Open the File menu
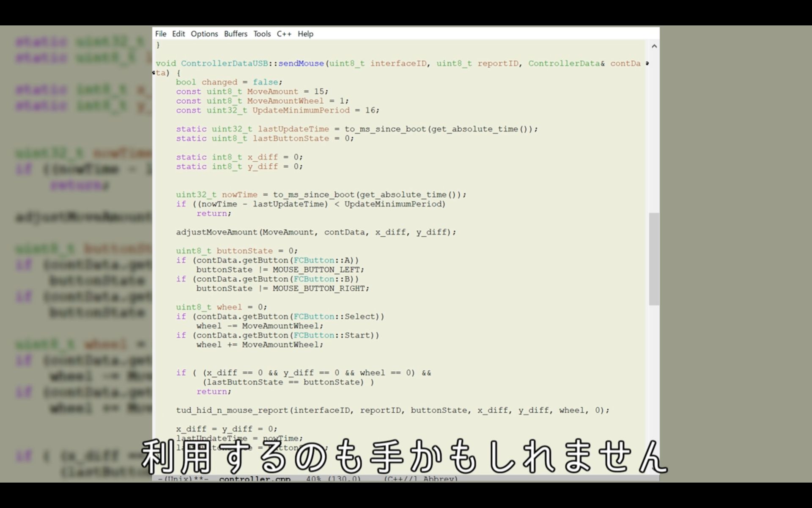812x508 pixels. [161, 34]
